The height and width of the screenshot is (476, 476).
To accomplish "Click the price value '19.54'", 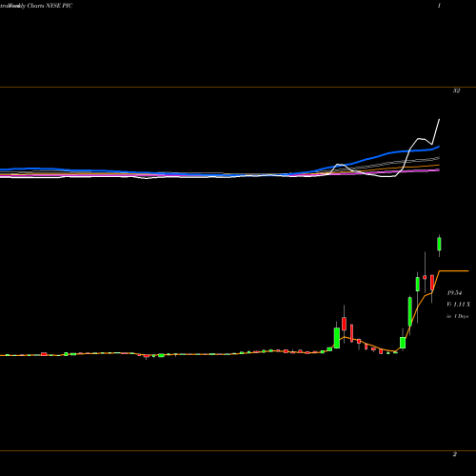I will point(454,292).
